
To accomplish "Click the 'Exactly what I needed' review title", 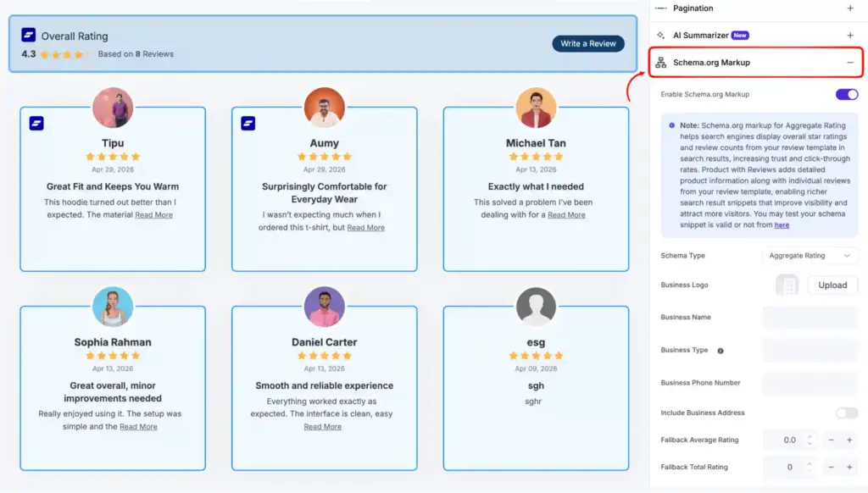I will pos(536,186).
